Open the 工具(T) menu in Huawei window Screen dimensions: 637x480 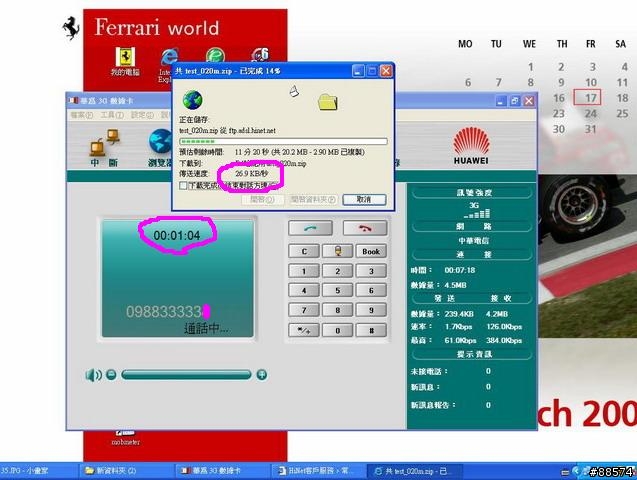click(112, 115)
